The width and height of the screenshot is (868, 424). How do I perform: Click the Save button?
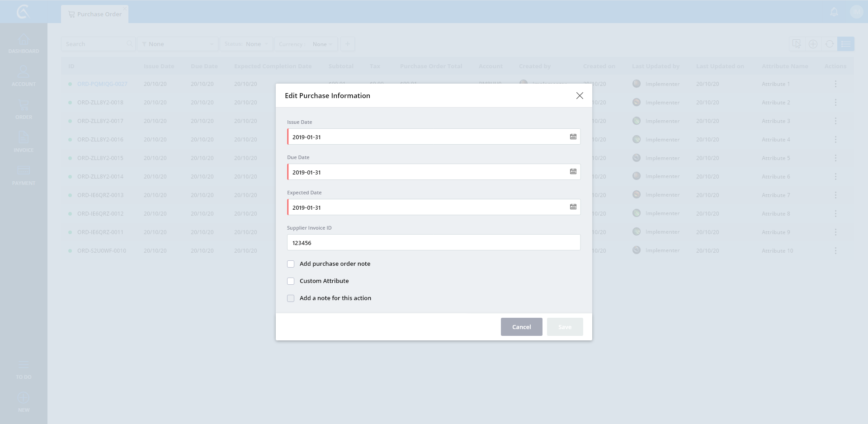pyautogui.click(x=565, y=327)
